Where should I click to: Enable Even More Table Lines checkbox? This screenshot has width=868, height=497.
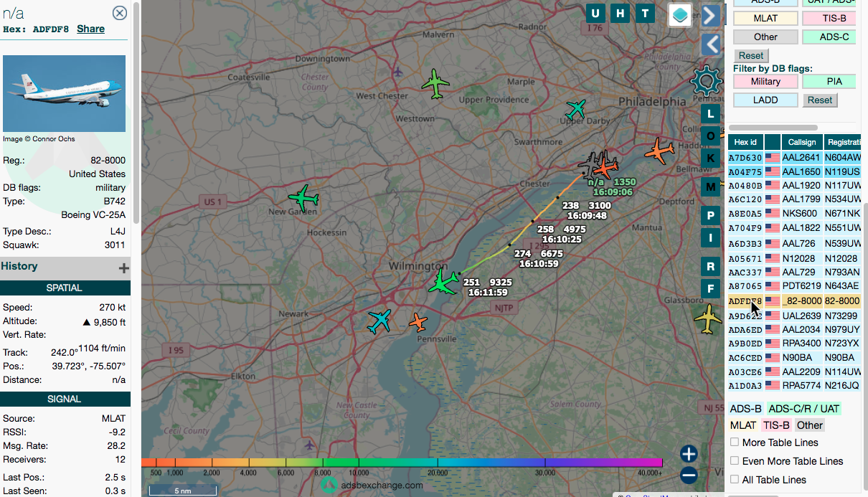pos(734,460)
